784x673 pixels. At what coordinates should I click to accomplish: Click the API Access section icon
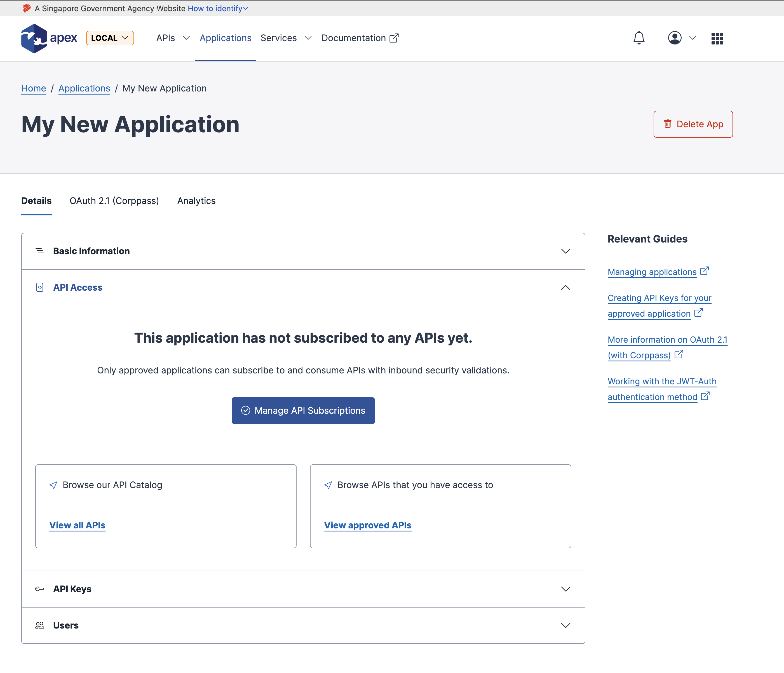(40, 288)
